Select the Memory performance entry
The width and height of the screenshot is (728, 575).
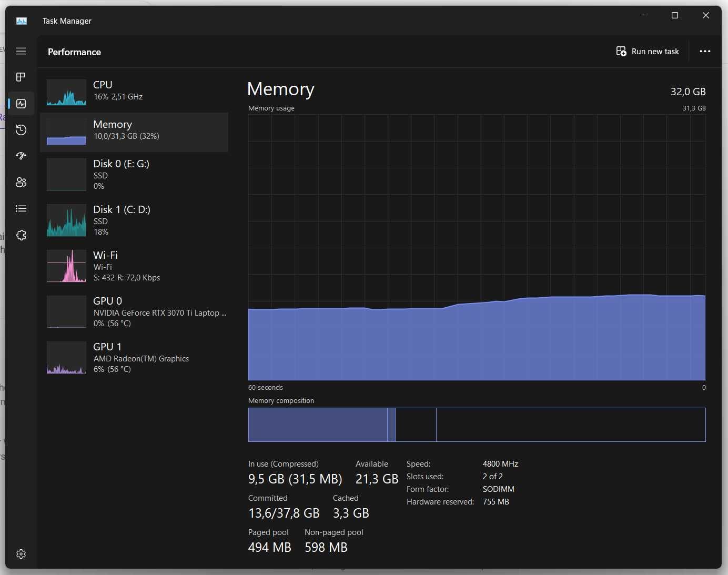pyautogui.click(x=134, y=132)
